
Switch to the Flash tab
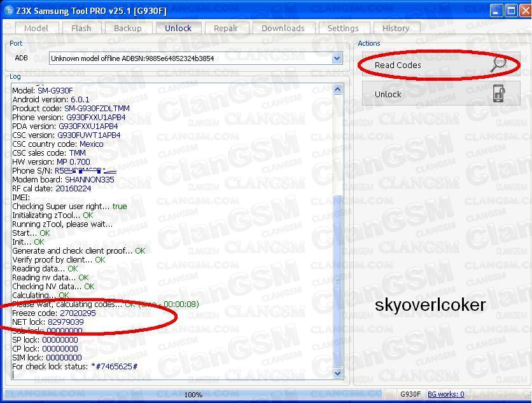click(x=81, y=28)
